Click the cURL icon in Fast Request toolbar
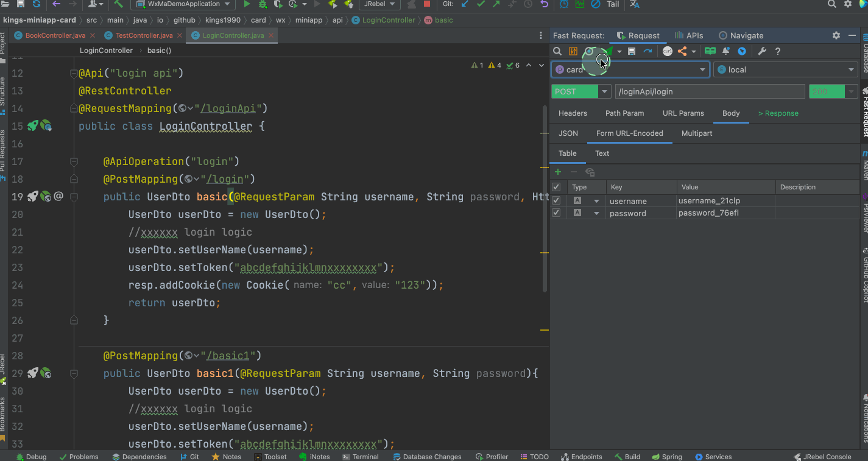Viewport: 868px width, 461px height. [x=668, y=52]
